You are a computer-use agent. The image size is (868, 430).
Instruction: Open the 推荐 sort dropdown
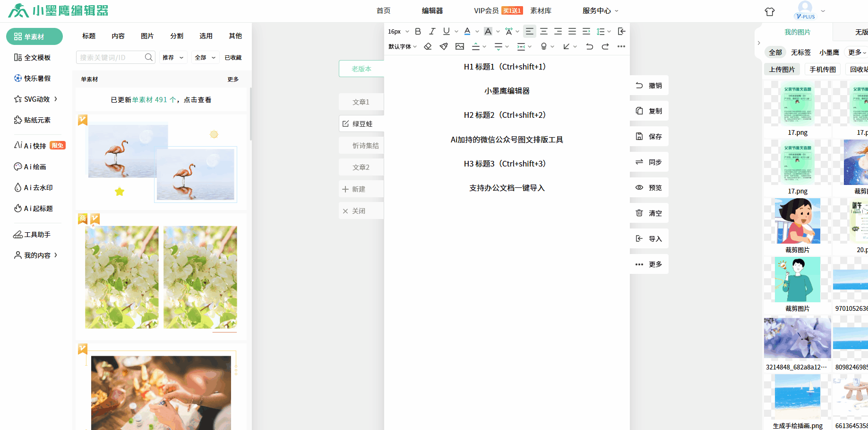point(173,57)
